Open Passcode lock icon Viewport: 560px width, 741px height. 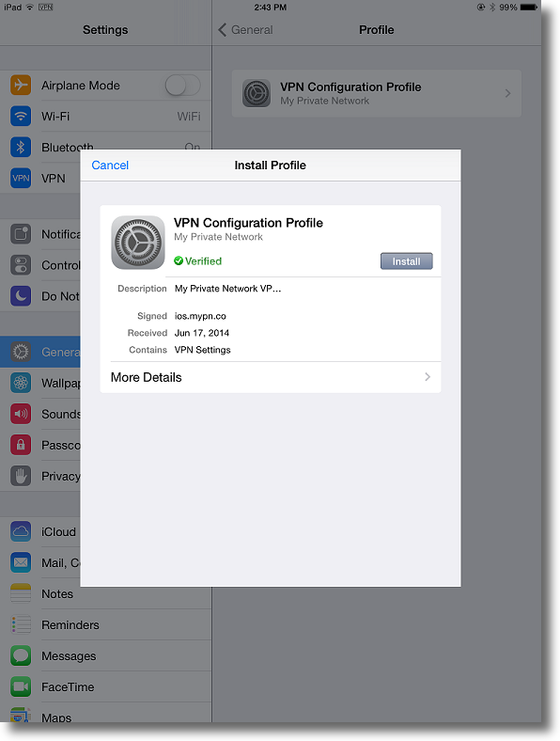click(21, 445)
